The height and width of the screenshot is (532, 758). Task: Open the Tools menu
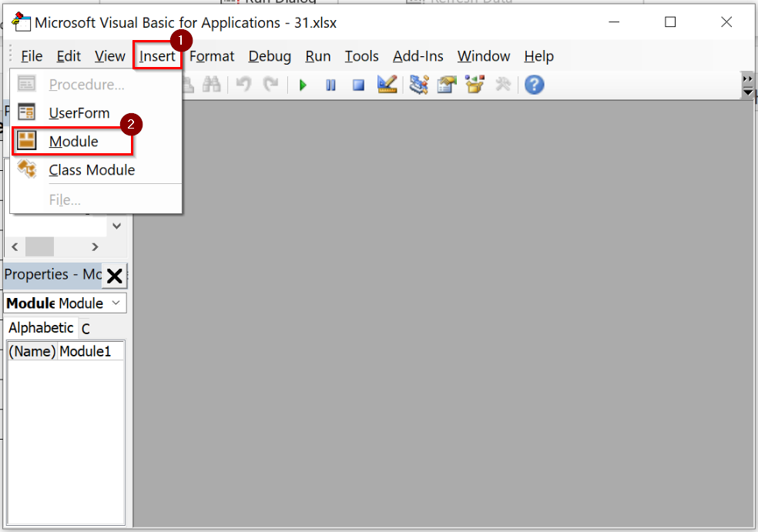point(361,56)
